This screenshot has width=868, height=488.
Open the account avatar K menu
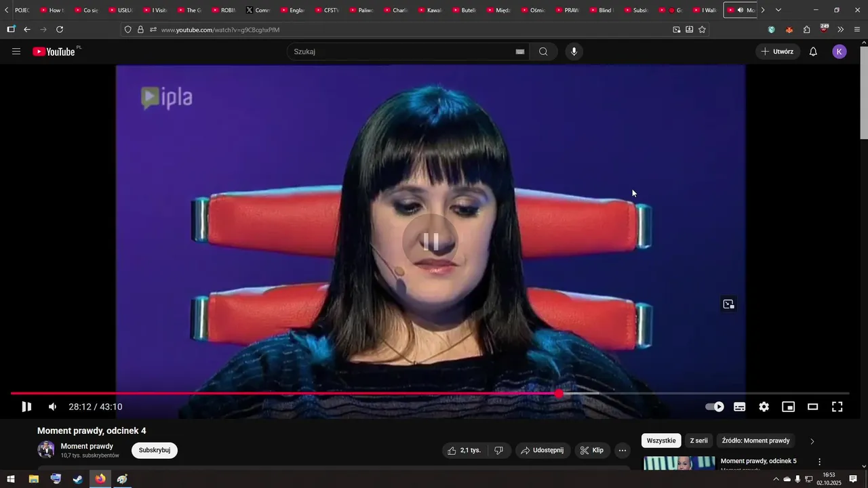tap(840, 52)
